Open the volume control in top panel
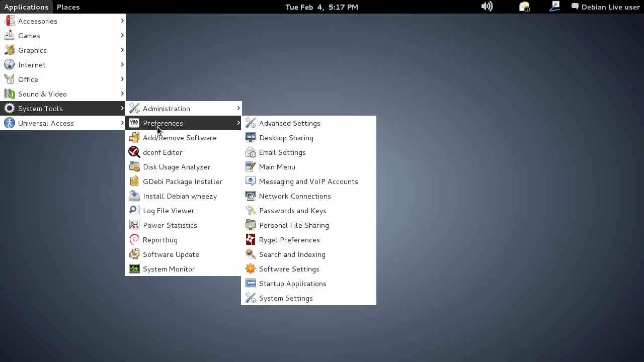 tap(487, 7)
